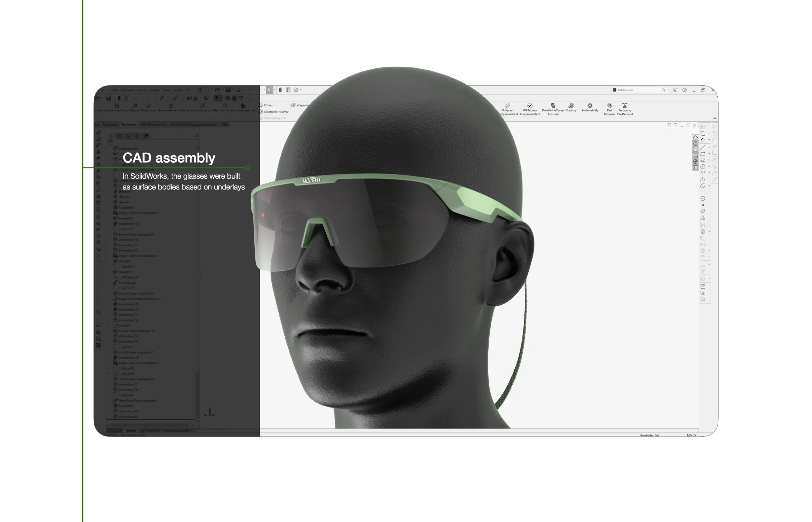Open the MBD-Dimensionen tab
This screenshot has width=812, height=522.
153,124
